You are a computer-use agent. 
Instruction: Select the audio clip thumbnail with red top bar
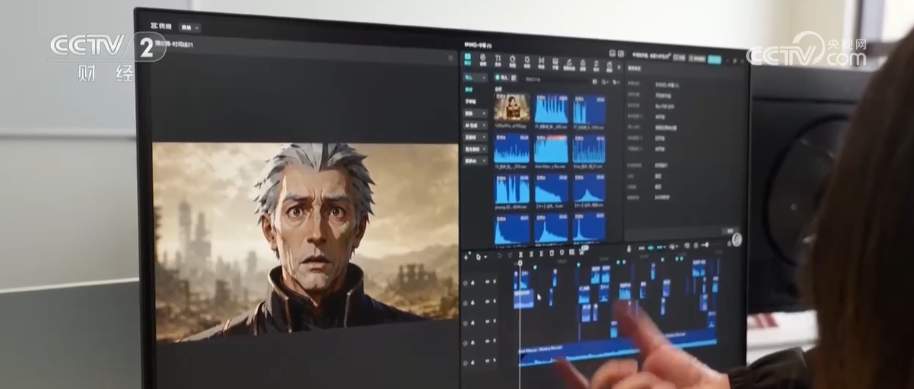pos(551,149)
